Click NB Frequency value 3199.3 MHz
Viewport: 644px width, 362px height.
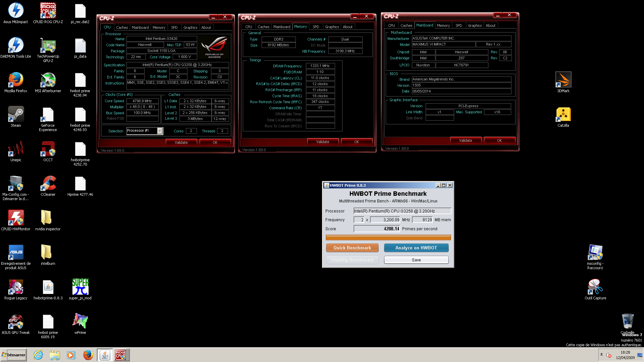click(345, 51)
